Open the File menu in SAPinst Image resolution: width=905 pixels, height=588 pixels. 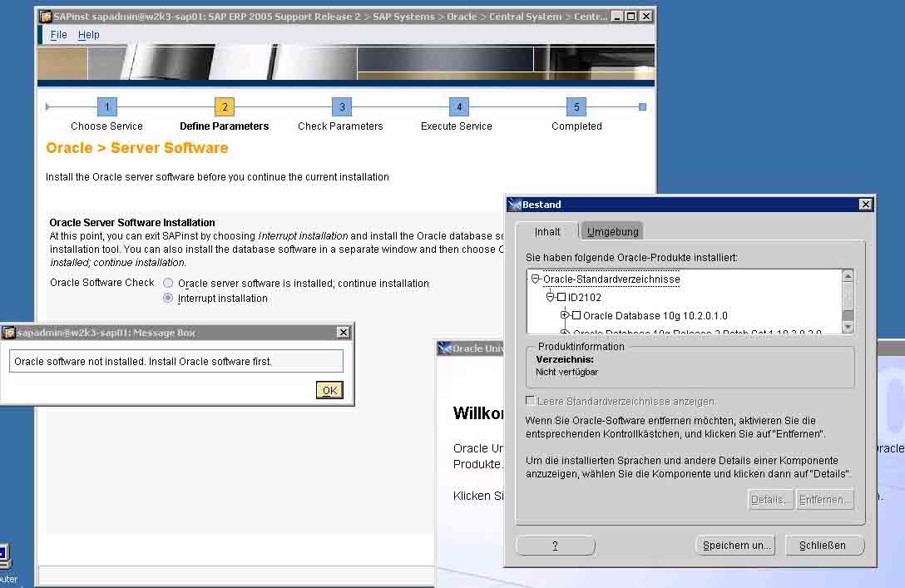[58, 35]
